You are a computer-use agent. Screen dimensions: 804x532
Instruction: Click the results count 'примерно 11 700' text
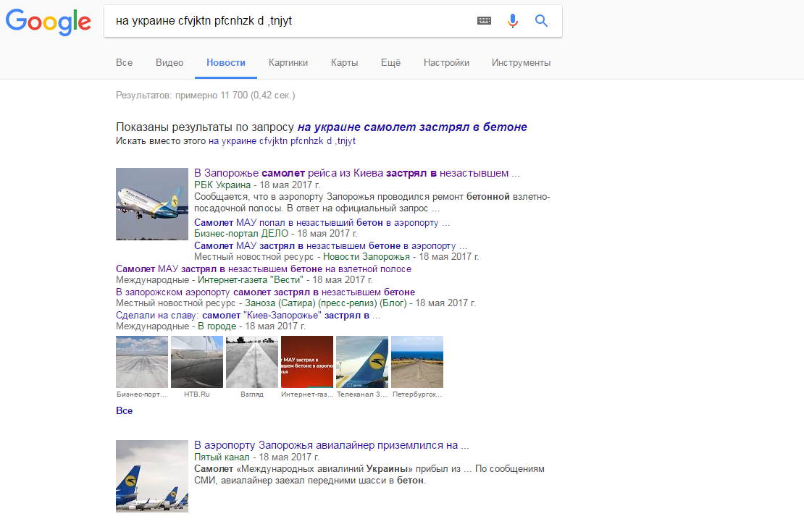point(212,96)
